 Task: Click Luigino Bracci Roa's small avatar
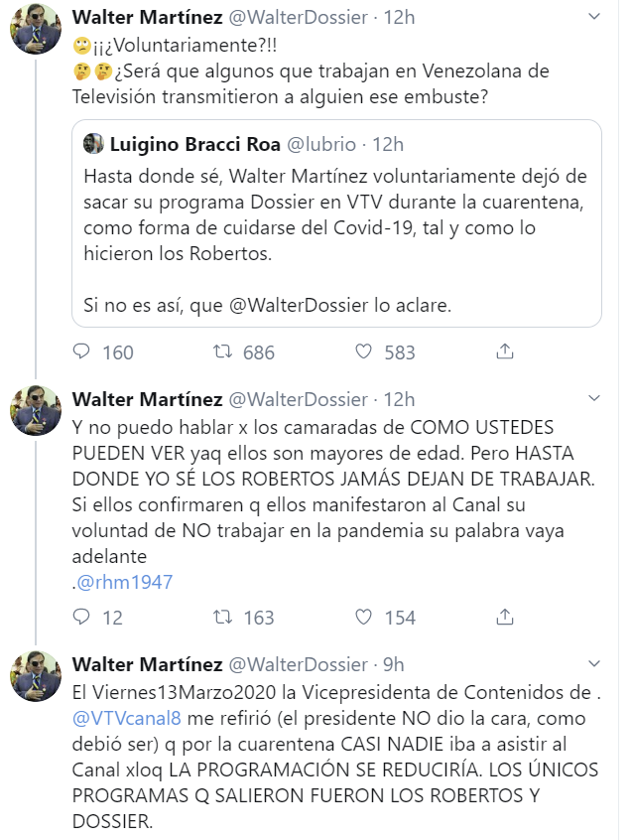(93, 145)
